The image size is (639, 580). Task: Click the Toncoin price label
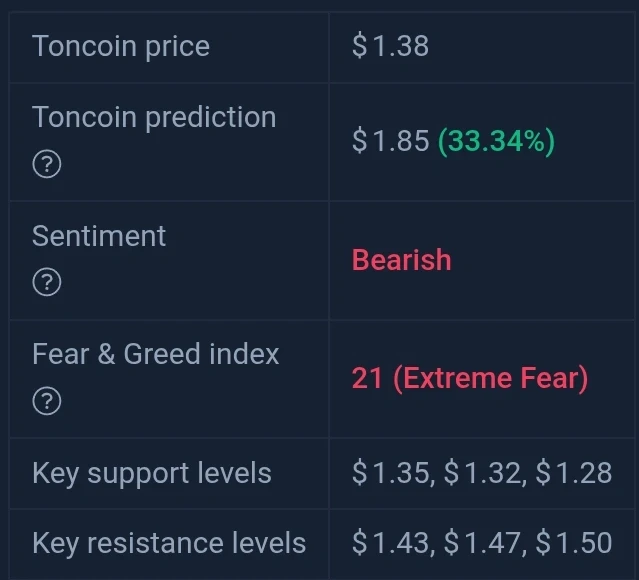pyautogui.click(x=121, y=46)
